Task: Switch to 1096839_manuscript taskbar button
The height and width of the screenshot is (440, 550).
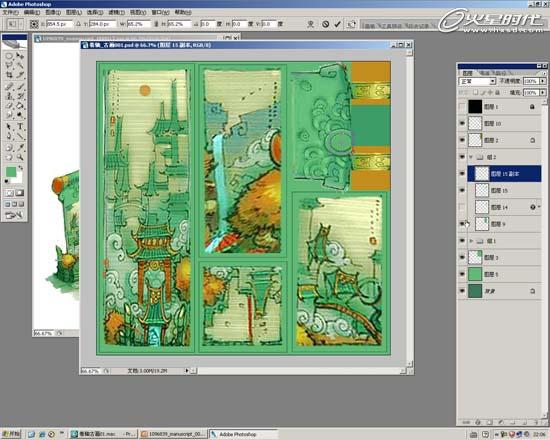Action: [174, 434]
